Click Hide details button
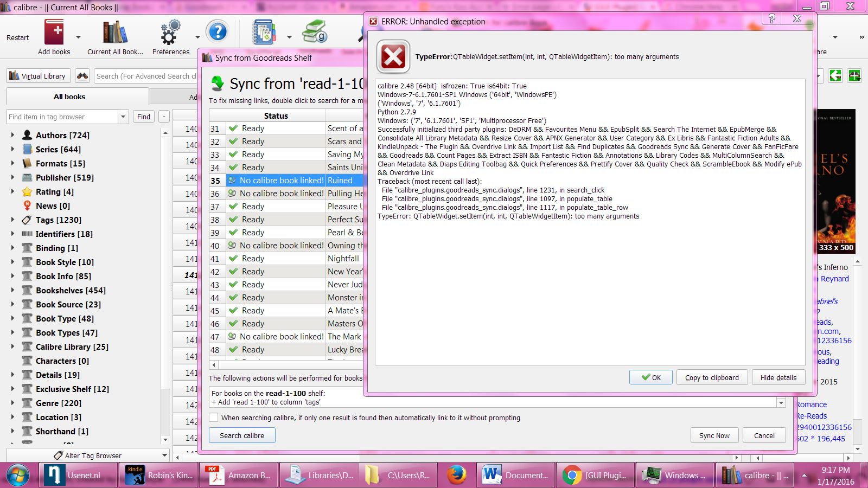 (778, 377)
